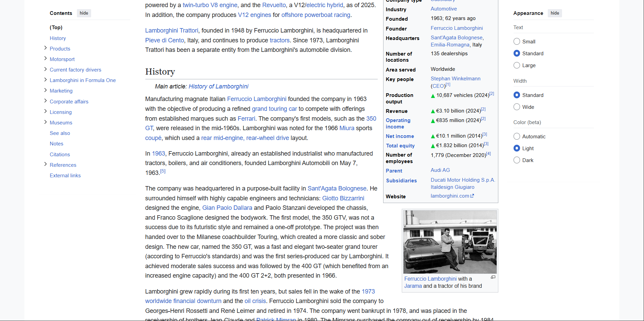Select Large text size

pos(517,65)
